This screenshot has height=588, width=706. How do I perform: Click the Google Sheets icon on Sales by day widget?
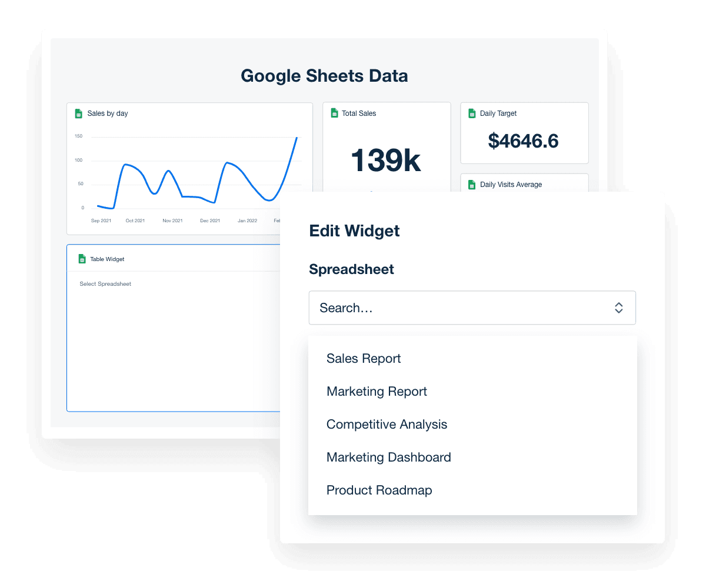pyautogui.click(x=78, y=113)
